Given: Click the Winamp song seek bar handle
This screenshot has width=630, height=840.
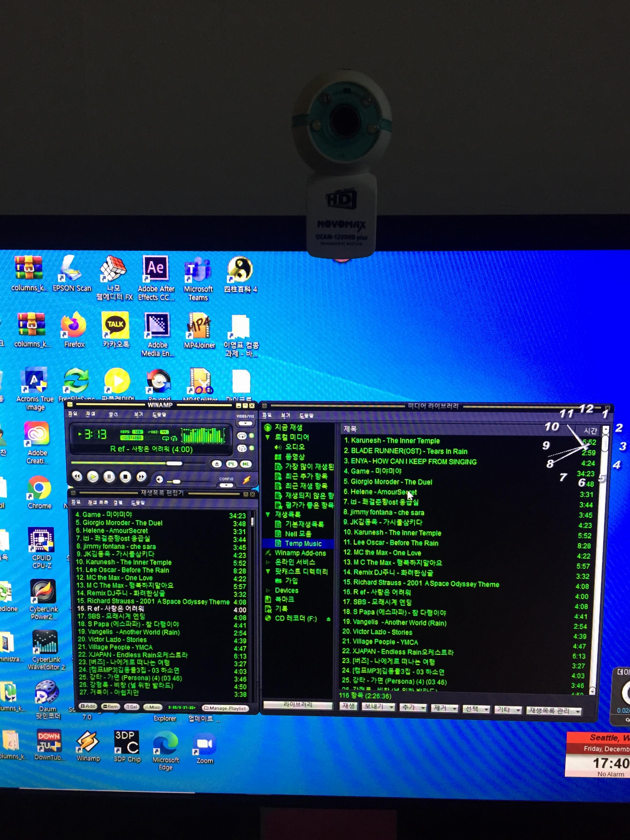Looking at the screenshot, I should 174,463.
